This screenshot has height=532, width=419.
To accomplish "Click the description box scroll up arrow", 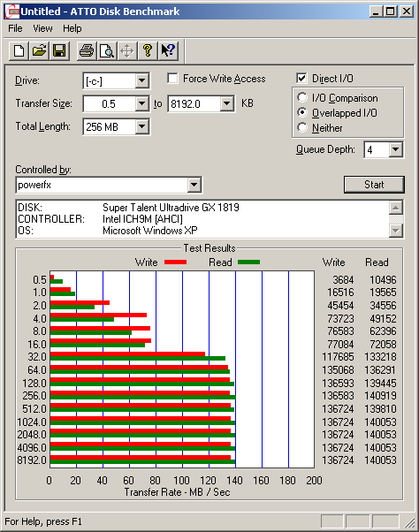I will (396, 208).
